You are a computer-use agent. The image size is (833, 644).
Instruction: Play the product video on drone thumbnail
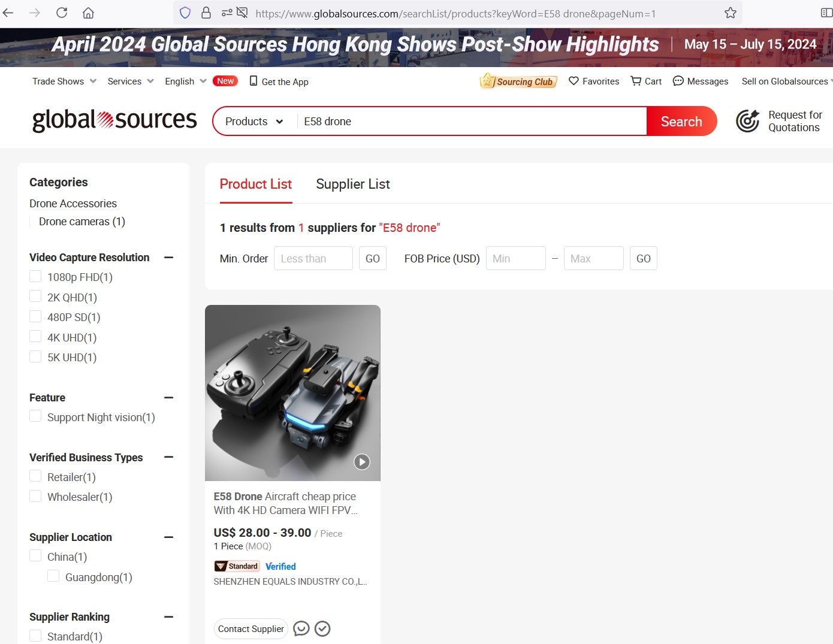(362, 462)
